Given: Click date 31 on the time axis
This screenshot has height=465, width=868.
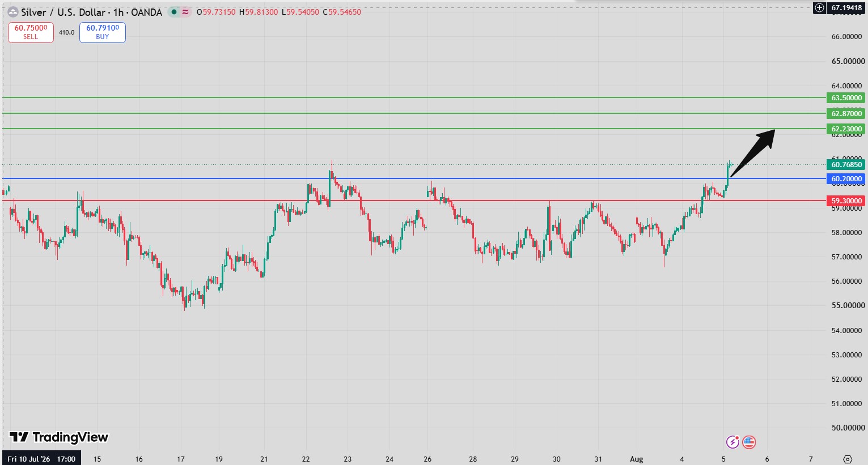Looking at the screenshot, I should tap(598, 459).
